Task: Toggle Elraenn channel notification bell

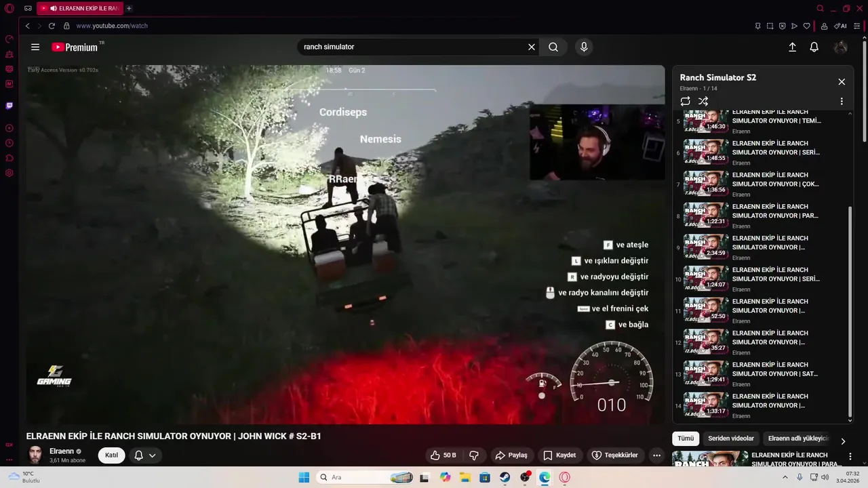Action: point(145,455)
